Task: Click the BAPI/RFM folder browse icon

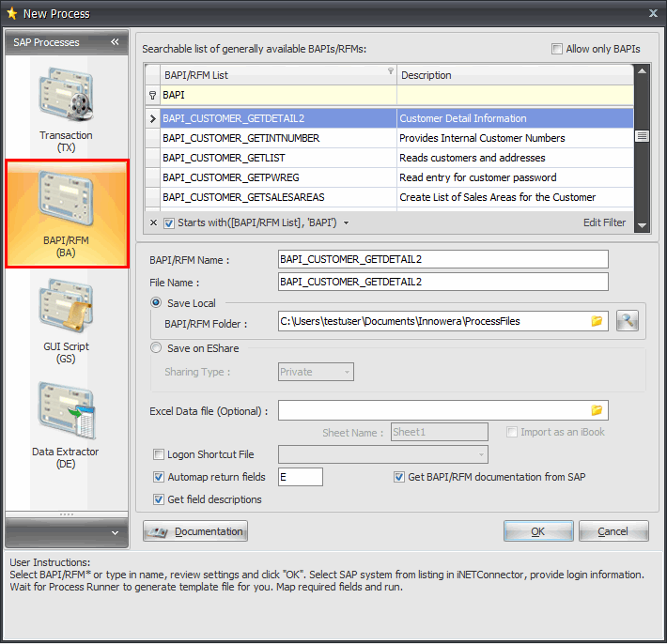Action: 597,321
